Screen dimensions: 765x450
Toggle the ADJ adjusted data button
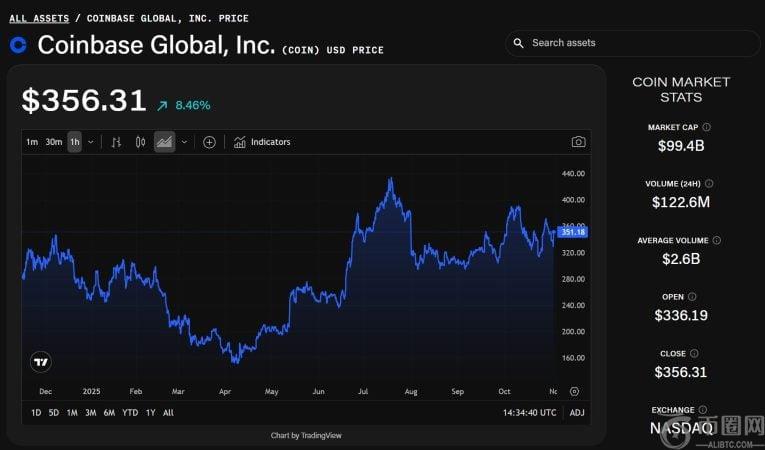tap(576, 412)
